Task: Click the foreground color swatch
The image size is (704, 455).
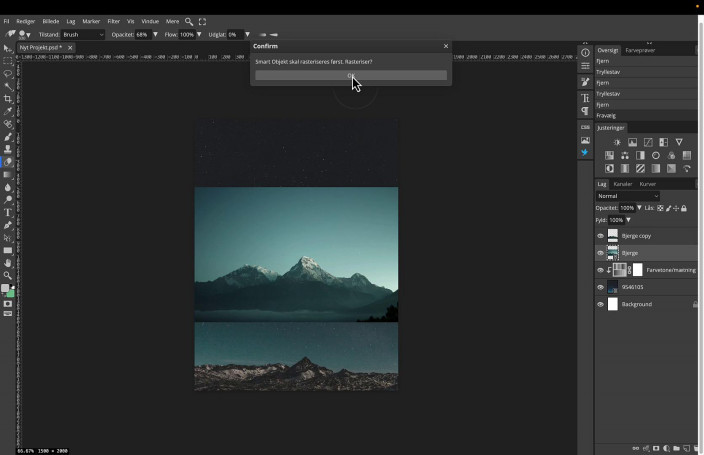Action: pyautogui.click(x=6, y=288)
